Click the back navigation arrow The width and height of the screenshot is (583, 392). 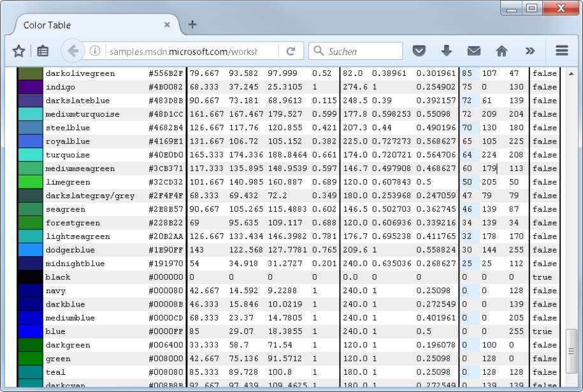[73, 51]
